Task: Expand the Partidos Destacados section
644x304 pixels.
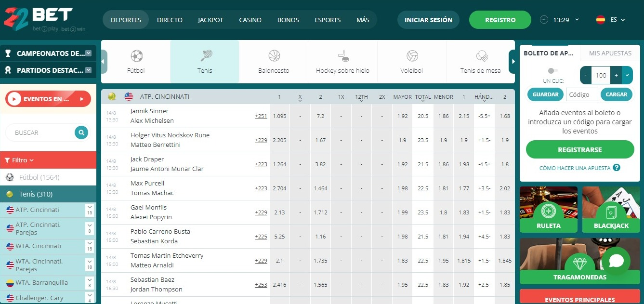Action: (88, 70)
